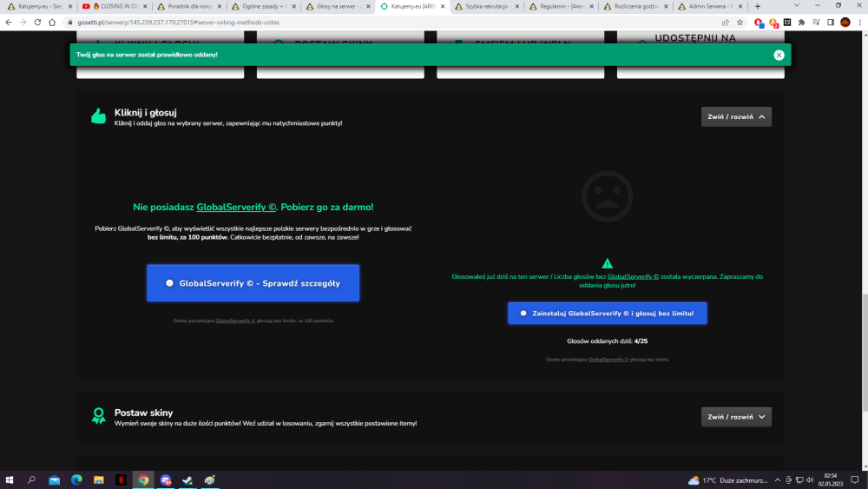This screenshot has height=489, width=868.
Task: Open Mail app from taskbar
Action: (x=54, y=480)
